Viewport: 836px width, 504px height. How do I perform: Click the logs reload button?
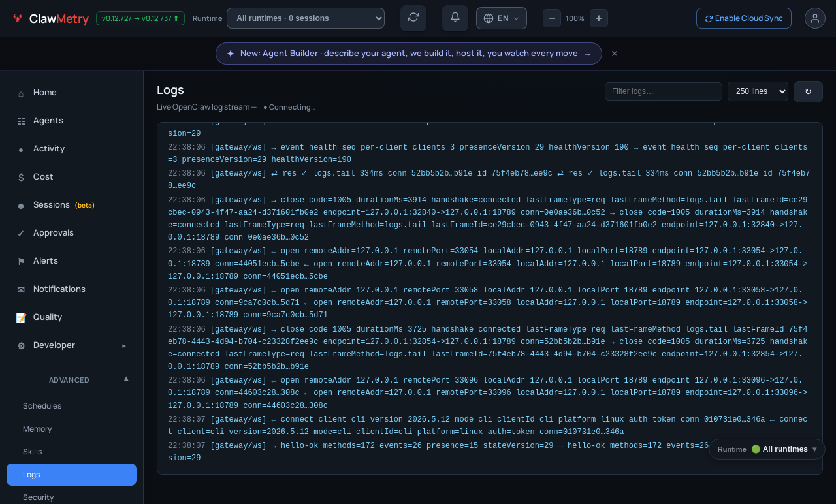pos(808,91)
